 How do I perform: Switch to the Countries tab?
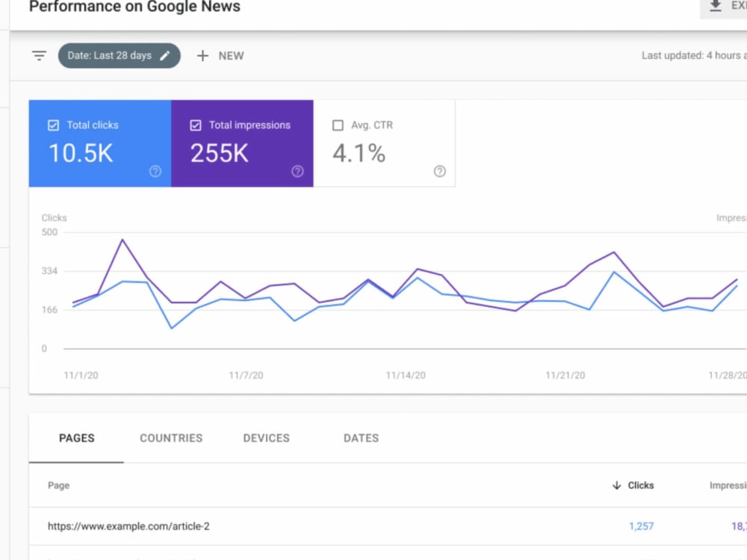tap(171, 438)
